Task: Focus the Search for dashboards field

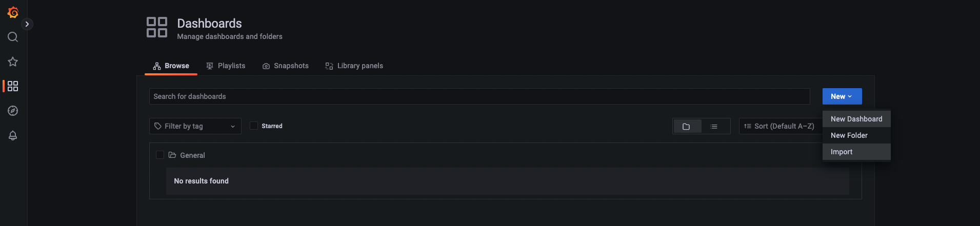Action: [479, 96]
